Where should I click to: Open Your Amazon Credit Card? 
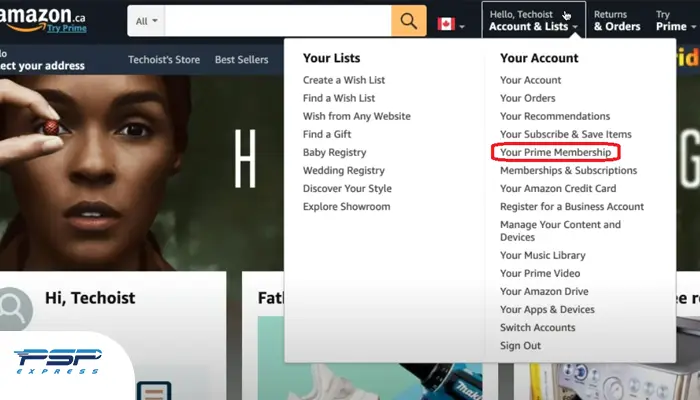558,188
